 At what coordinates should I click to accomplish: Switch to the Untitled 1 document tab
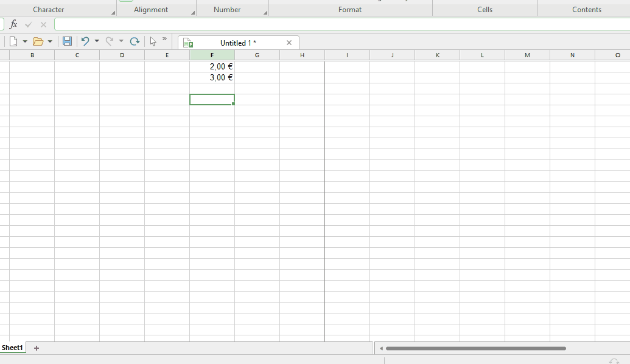click(237, 43)
